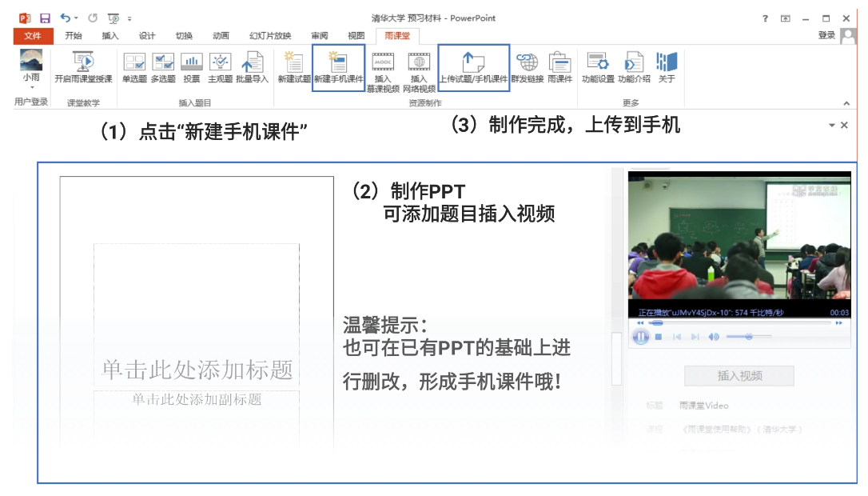The width and height of the screenshot is (868, 496).
Task: Mute the video player sound
Action: (714, 336)
